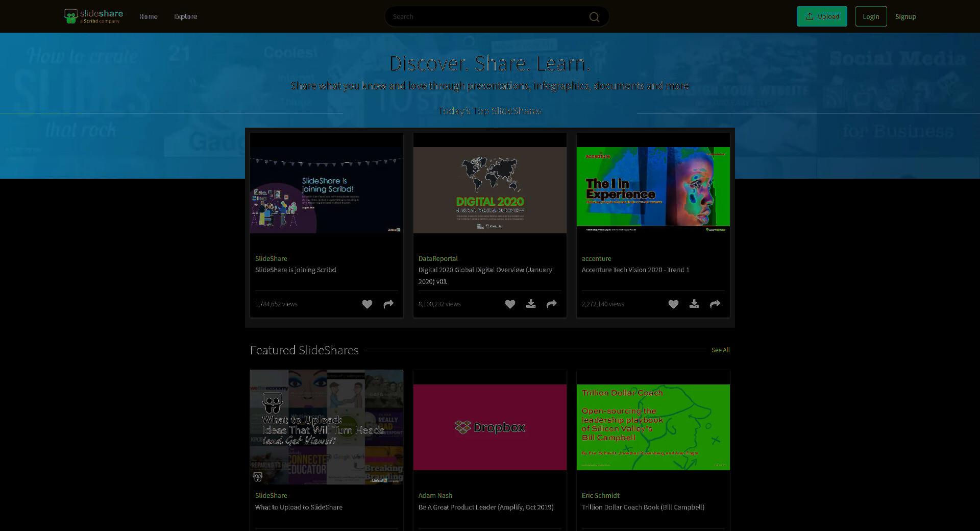Open title Digital 2020 Global Digital Overview
The image size is (980, 531).
pyautogui.click(x=485, y=276)
